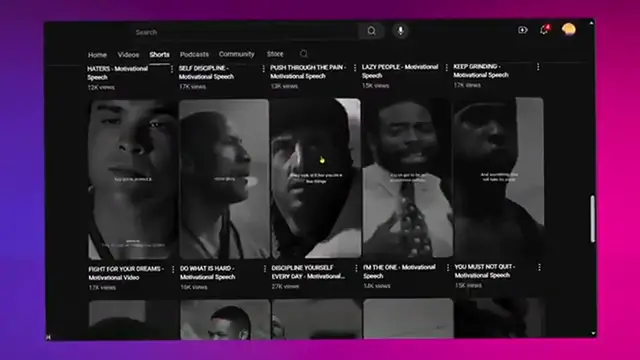Click the channel search magnifier icon
The image size is (640, 360).
pos(304,54)
